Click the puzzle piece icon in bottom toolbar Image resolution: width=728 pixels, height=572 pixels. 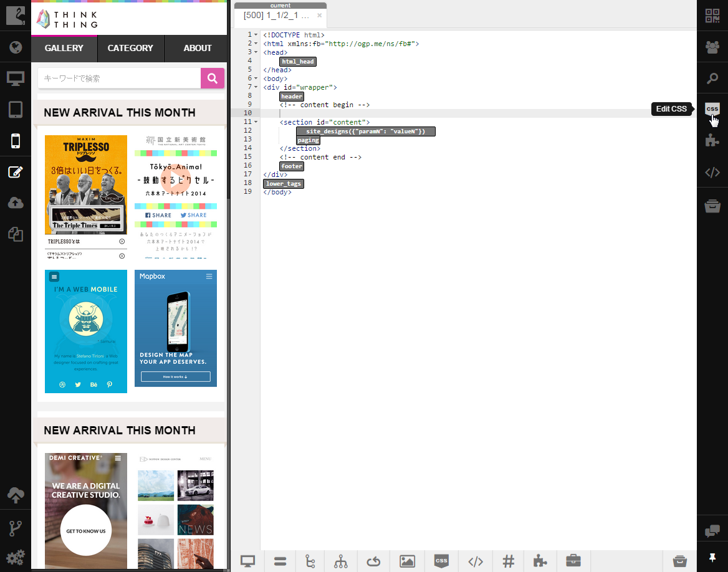pyautogui.click(x=540, y=561)
